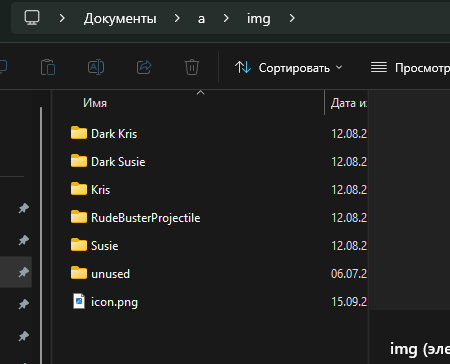Click the Share toolbar icon
This screenshot has width=450, height=364.
[x=144, y=67]
